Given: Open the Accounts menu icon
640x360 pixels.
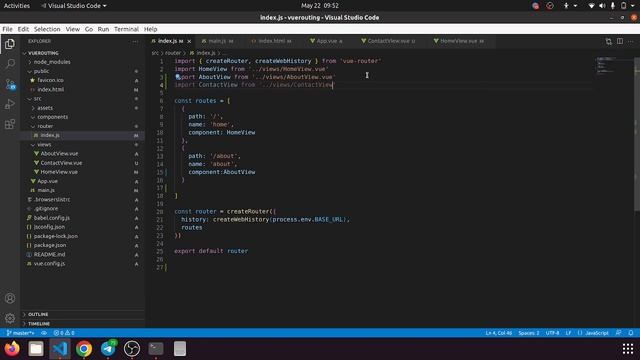Looking at the screenshot, I should pos(10,298).
